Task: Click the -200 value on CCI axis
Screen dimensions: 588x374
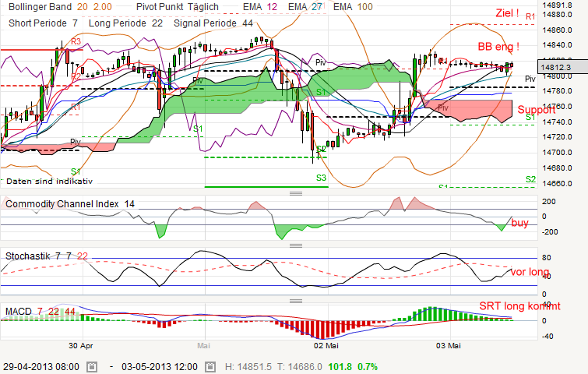Action: [550, 232]
